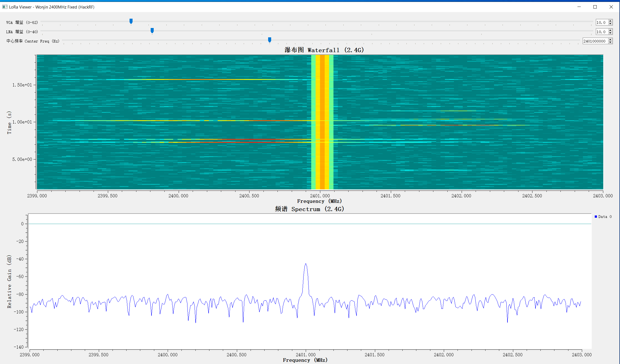The height and width of the screenshot is (364, 620).
Task: Step Center Freq value up one increment
Action: pos(610,40)
